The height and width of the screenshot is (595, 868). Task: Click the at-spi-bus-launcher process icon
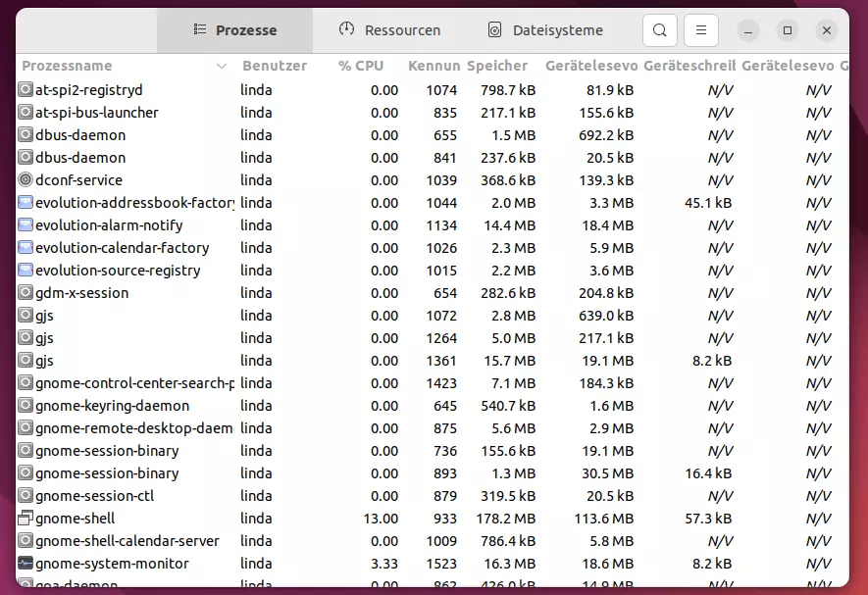click(x=26, y=113)
